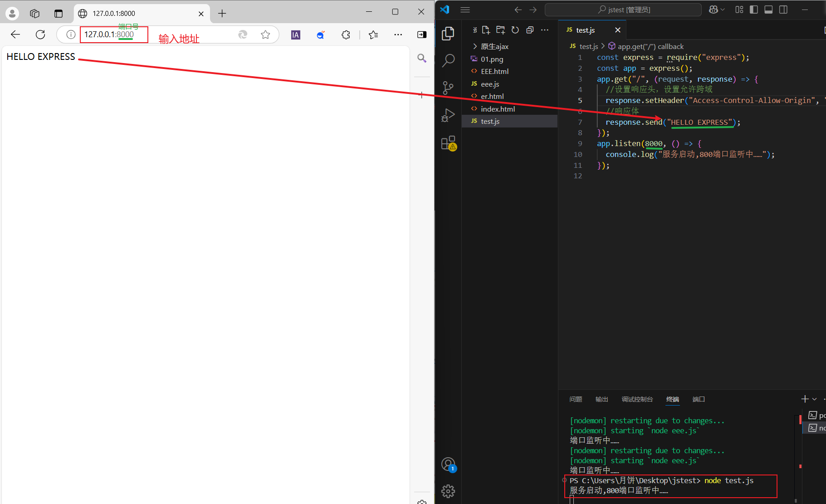Open the Edge tab actions menu
The image size is (826, 504).
59,14
